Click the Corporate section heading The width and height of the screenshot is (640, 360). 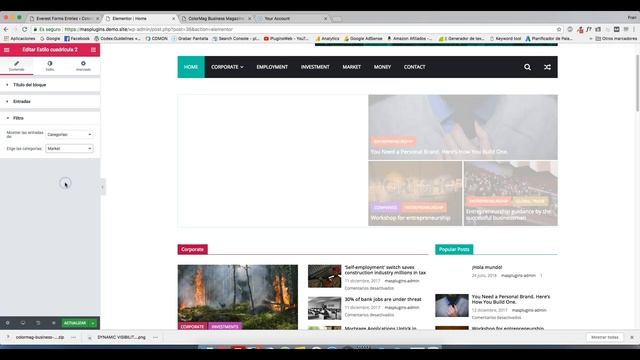[x=192, y=249]
